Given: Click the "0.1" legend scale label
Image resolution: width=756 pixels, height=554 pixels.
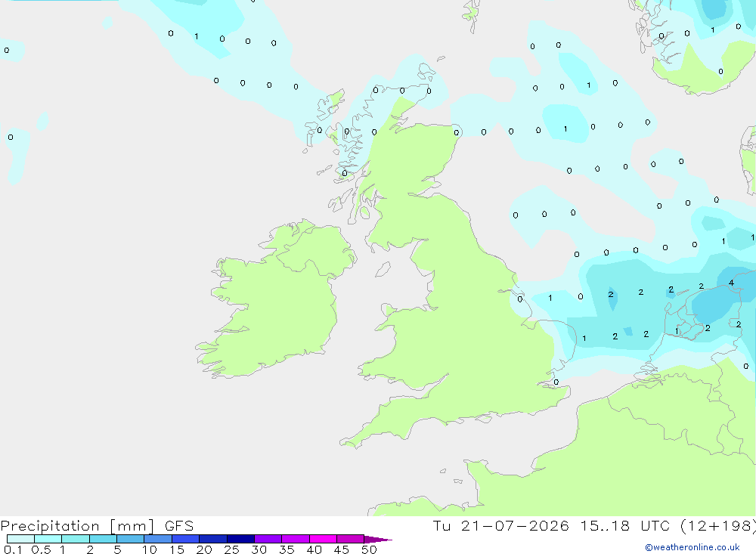Looking at the screenshot, I should tap(13, 549).
